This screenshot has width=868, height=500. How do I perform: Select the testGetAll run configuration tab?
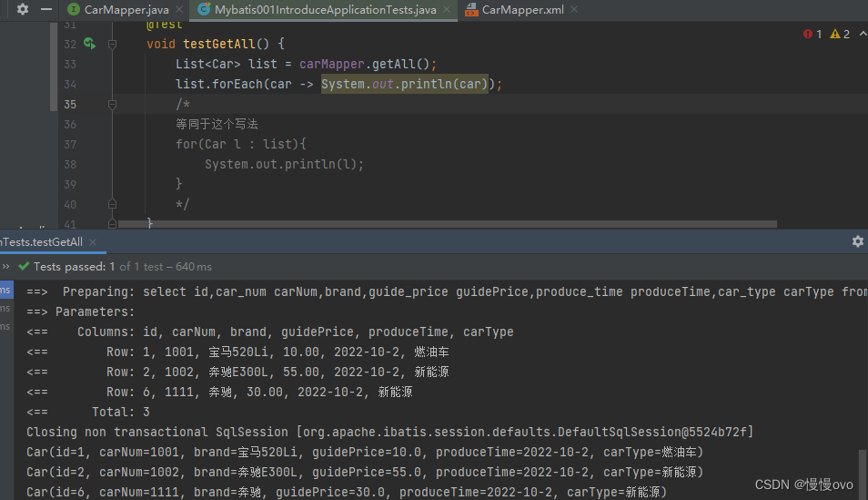coord(42,242)
